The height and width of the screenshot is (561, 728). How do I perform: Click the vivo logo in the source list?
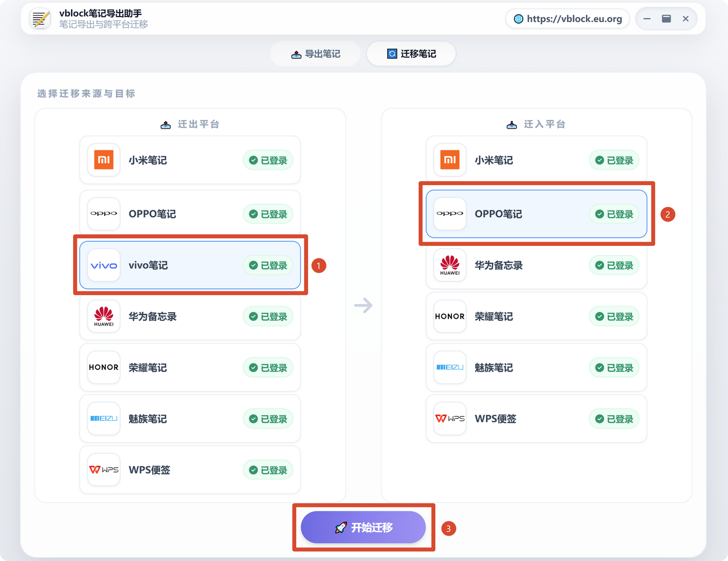click(x=104, y=265)
